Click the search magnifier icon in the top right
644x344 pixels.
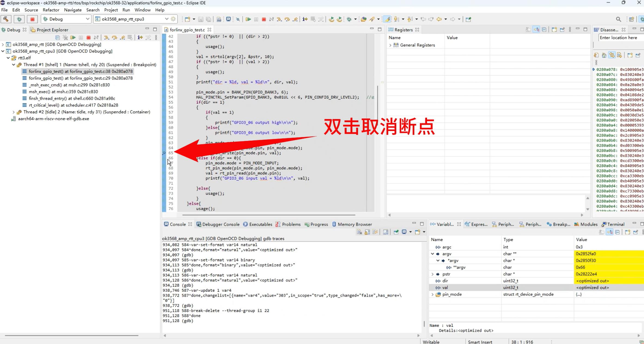click(x=618, y=19)
